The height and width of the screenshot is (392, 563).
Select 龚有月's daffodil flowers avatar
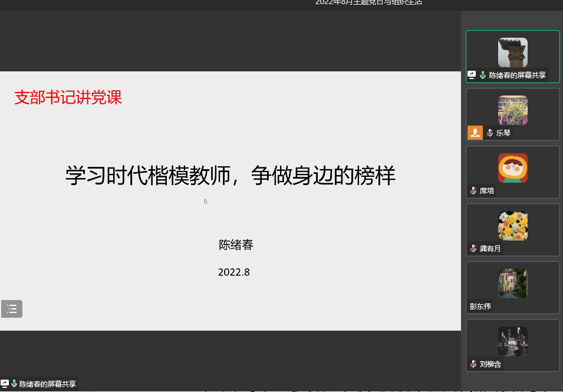click(x=512, y=226)
